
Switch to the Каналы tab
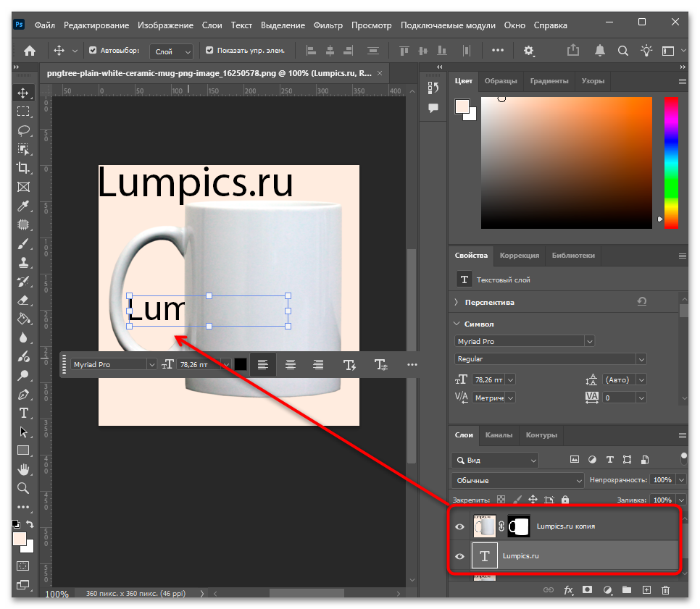click(499, 435)
